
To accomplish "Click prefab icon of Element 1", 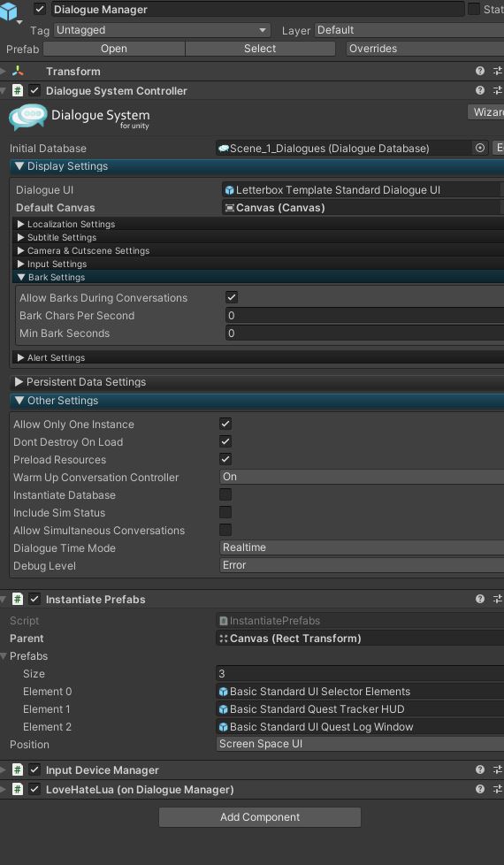I will [224, 709].
